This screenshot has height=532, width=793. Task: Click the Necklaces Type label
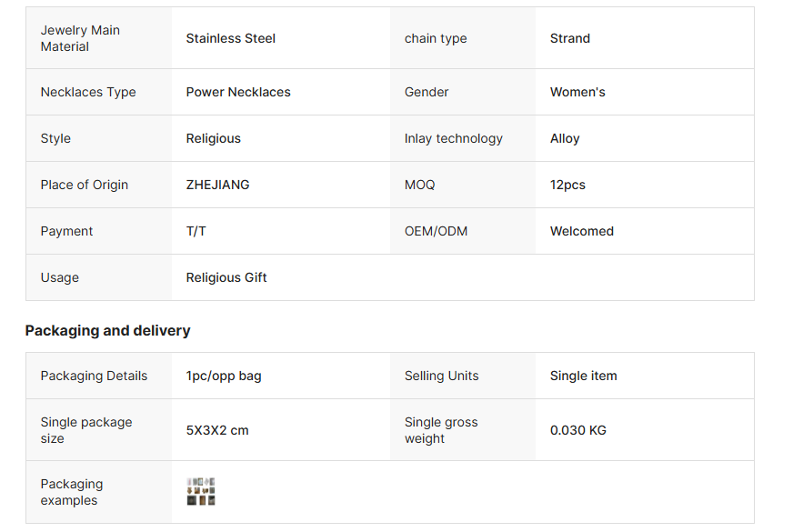coord(88,92)
